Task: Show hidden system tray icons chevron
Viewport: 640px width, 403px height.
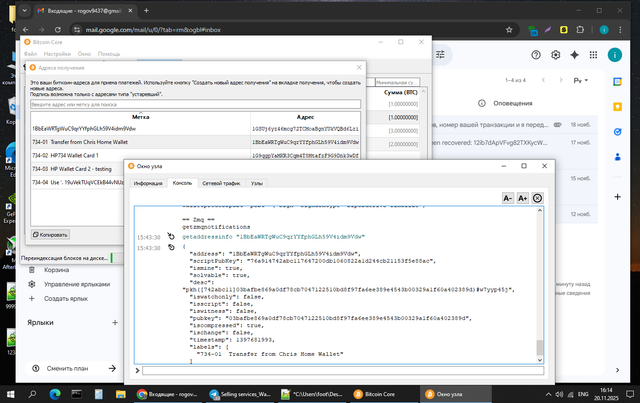Action: pos(548,394)
